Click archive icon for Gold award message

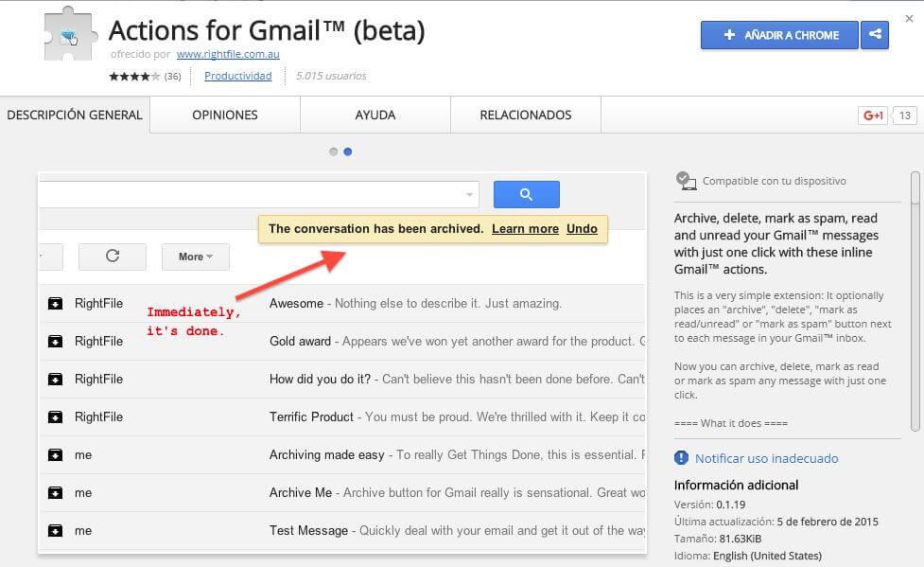click(55, 341)
